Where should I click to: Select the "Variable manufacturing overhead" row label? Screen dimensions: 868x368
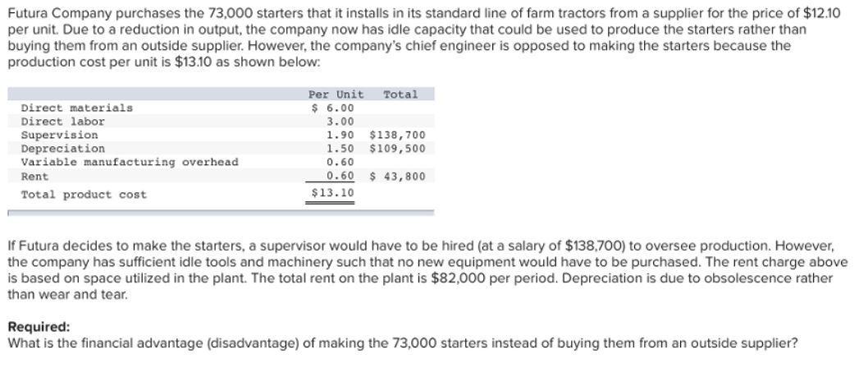coord(129,162)
